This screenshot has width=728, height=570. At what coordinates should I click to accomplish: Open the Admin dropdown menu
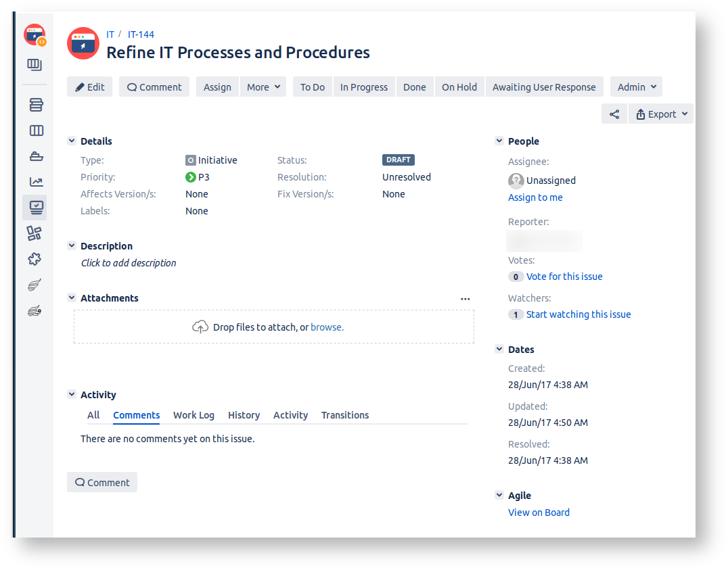tap(636, 87)
